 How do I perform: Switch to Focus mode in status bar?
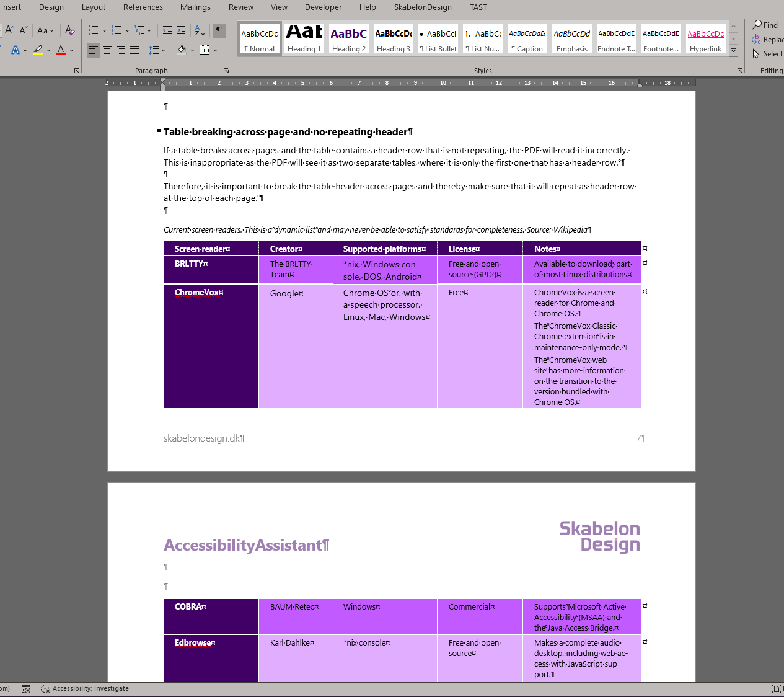point(777,689)
